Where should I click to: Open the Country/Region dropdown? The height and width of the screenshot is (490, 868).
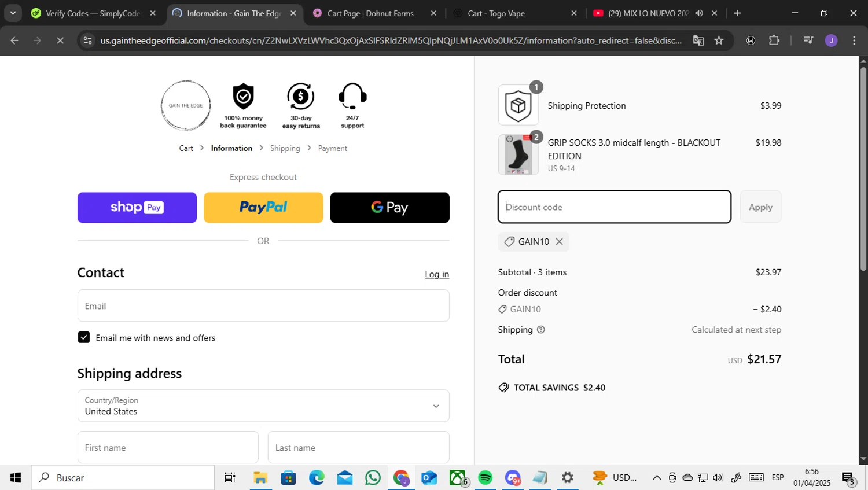click(263, 406)
